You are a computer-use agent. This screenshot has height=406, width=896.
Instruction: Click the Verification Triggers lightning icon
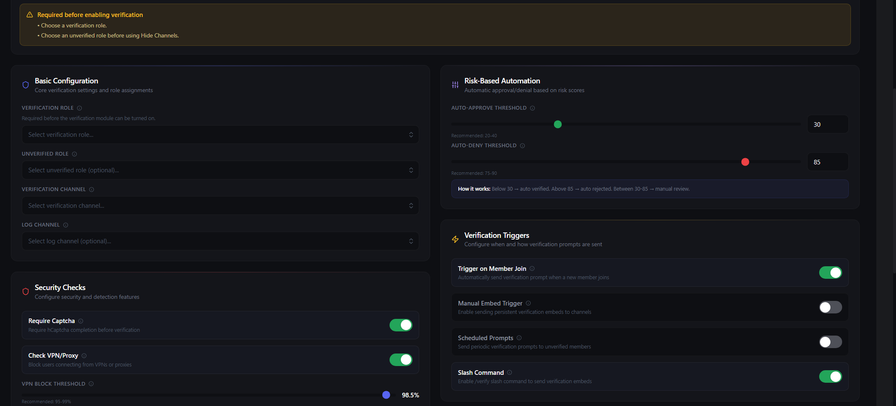tap(455, 239)
